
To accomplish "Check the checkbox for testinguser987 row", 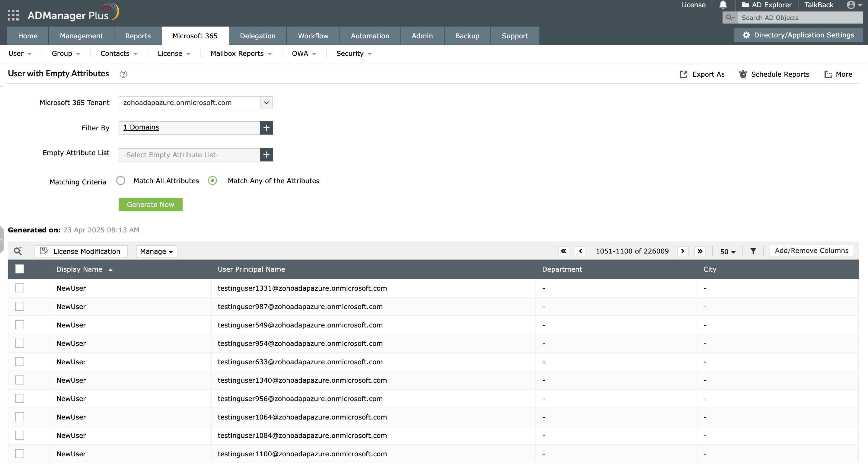I will [x=20, y=306].
